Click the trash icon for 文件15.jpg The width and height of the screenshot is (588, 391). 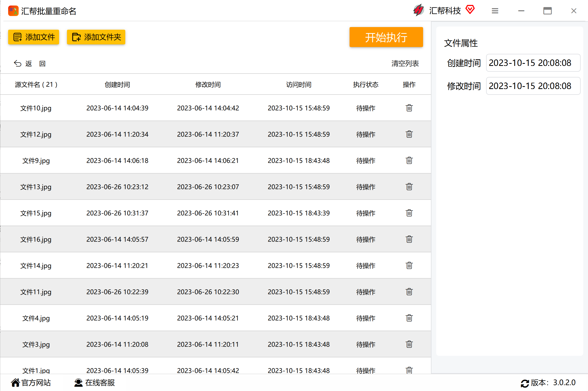409,213
